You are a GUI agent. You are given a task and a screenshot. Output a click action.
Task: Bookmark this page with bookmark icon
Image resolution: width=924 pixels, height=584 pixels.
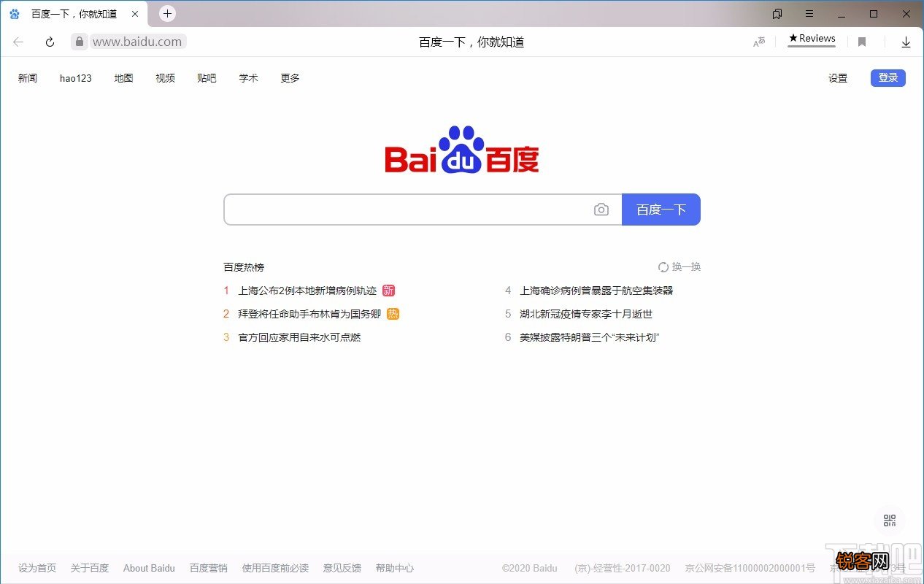(862, 42)
